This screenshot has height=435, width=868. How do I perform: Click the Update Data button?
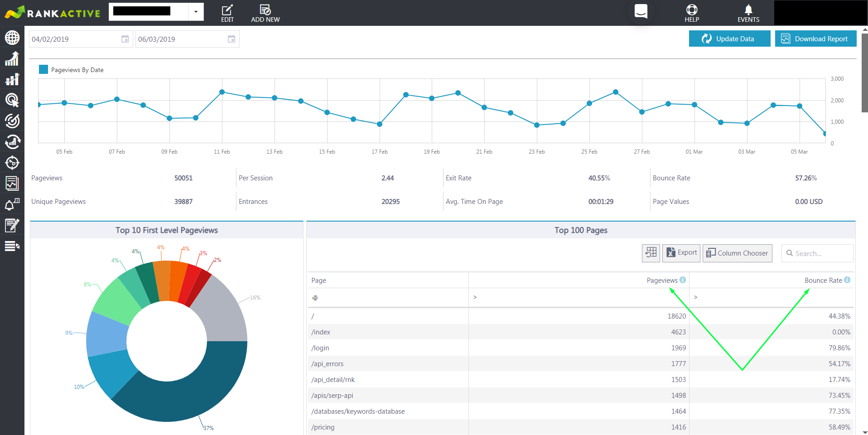coord(729,39)
